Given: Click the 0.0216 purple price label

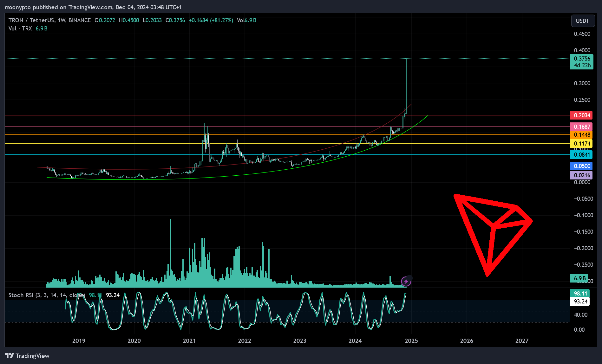Looking at the screenshot, I should (x=581, y=175).
